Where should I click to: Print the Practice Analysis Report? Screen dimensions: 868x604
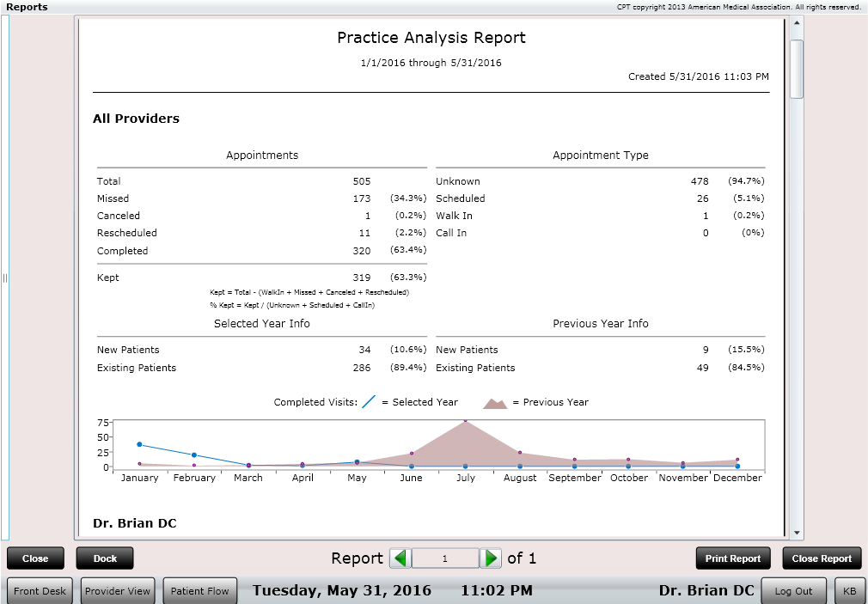[732, 558]
